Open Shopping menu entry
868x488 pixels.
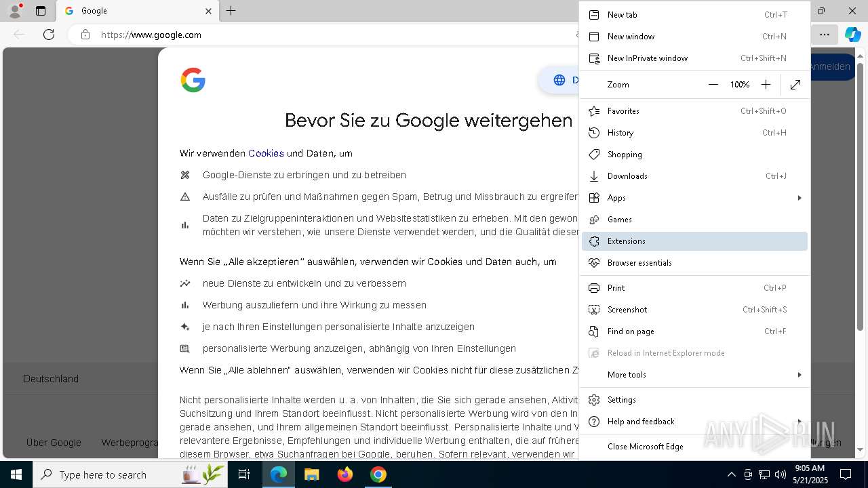pyautogui.click(x=694, y=155)
